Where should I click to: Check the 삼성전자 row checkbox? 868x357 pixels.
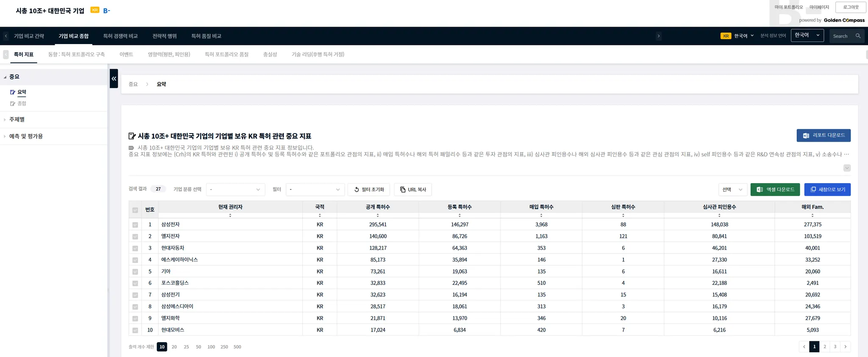[135, 225]
